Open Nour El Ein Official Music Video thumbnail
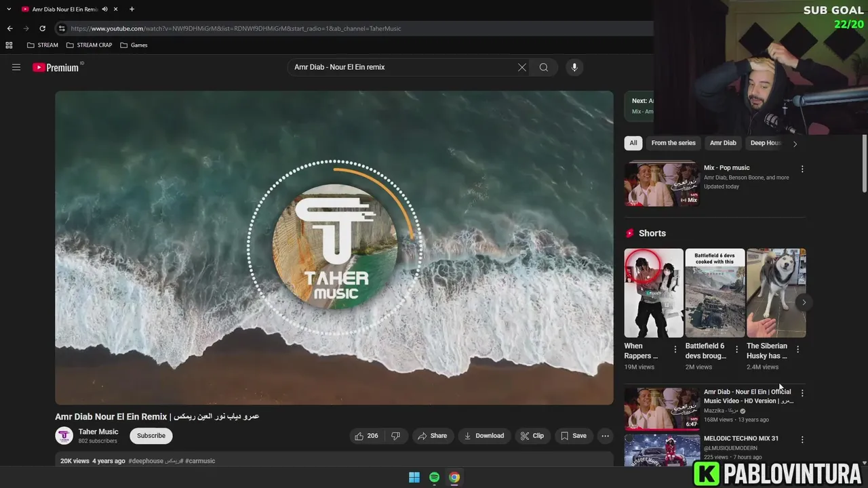868x488 pixels. pyautogui.click(x=662, y=409)
